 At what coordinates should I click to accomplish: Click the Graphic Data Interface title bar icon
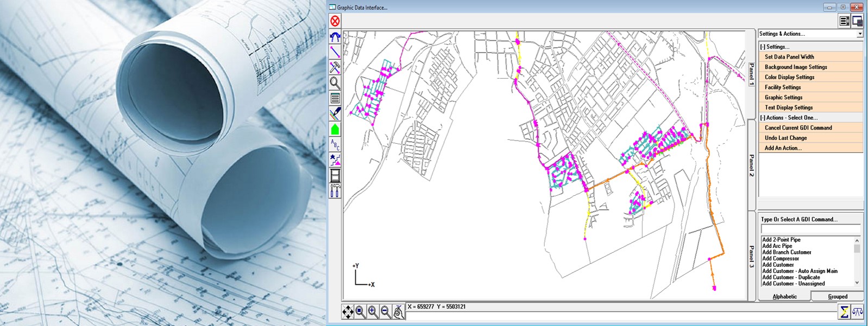coord(332,8)
